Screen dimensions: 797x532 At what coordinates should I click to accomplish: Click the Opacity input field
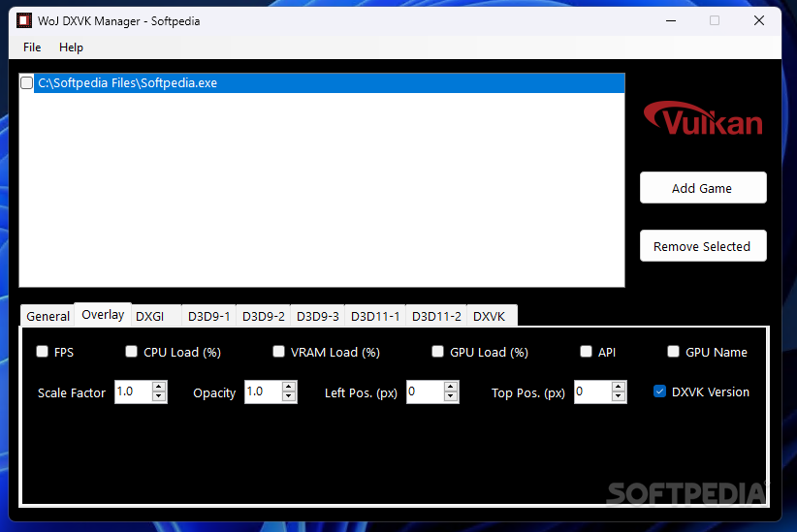click(264, 391)
